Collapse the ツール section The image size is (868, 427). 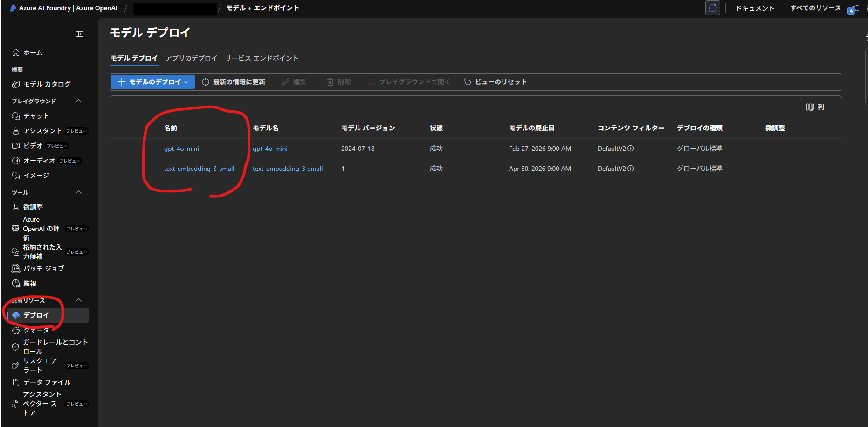(x=79, y=192)
